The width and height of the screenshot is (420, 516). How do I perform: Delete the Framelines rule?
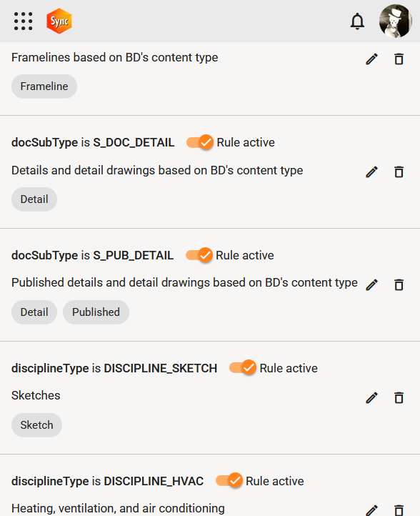399,59
